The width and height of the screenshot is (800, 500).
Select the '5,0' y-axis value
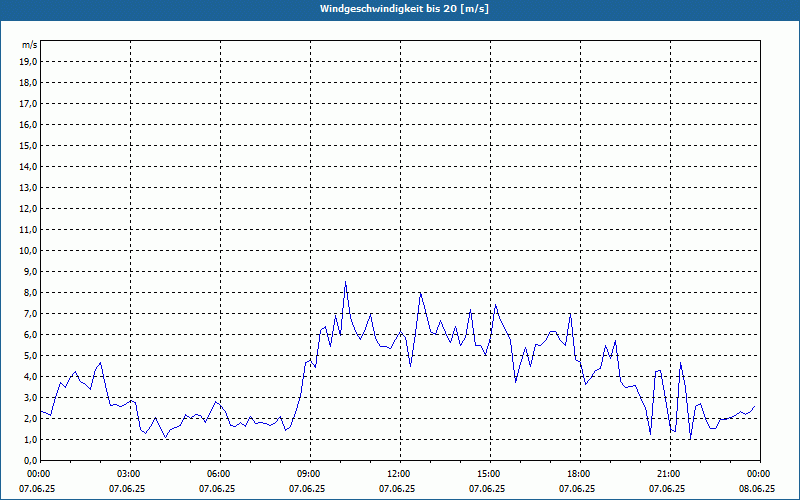[31, 356]
